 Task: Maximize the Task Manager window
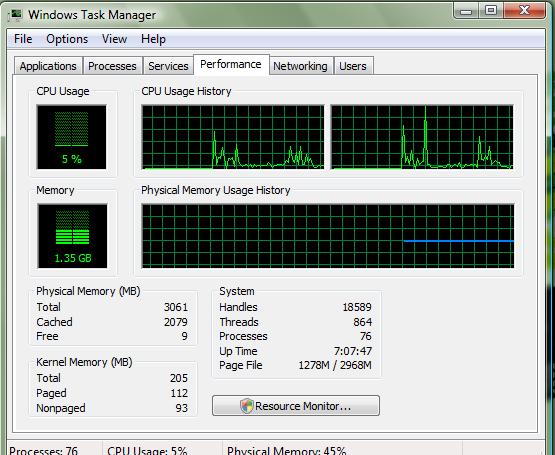click(491, 11)
